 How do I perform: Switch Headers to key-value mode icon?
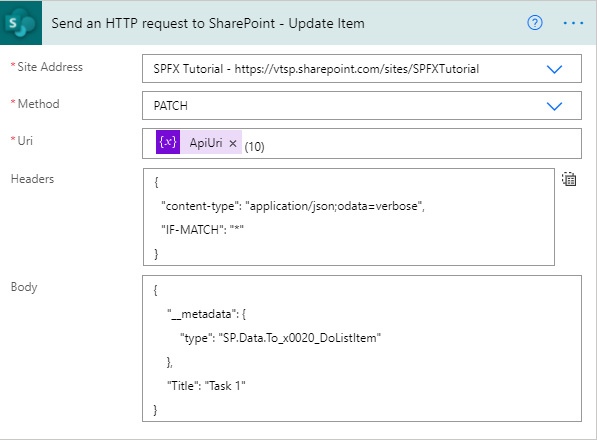[569, 179]
